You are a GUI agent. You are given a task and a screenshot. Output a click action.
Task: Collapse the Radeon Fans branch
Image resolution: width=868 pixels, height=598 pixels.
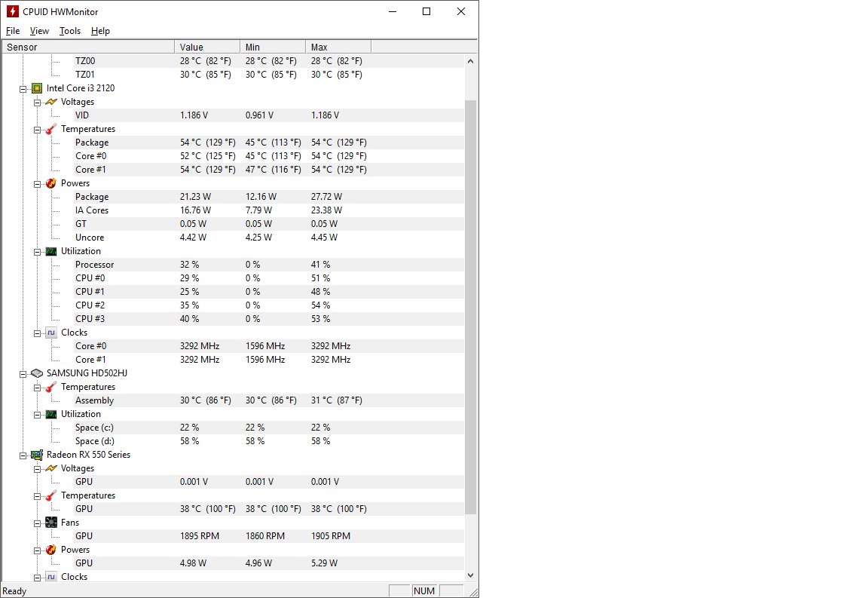[x=37, y=523]
